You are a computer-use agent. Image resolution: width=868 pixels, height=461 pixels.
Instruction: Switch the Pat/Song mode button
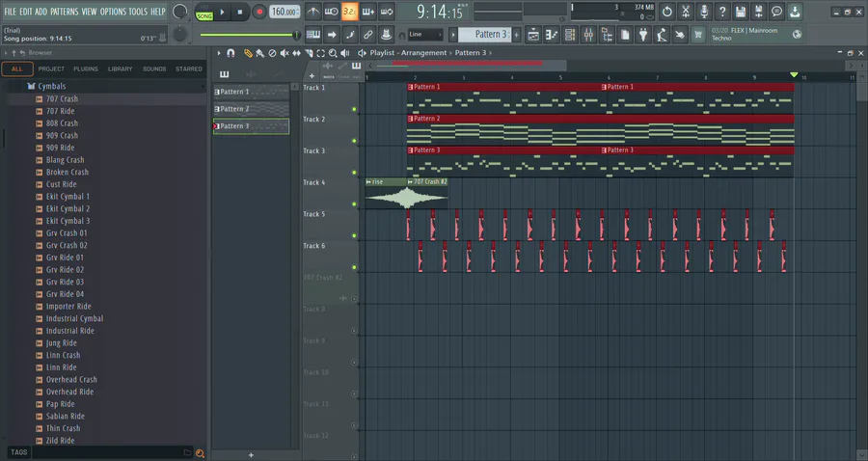point(204,12)
